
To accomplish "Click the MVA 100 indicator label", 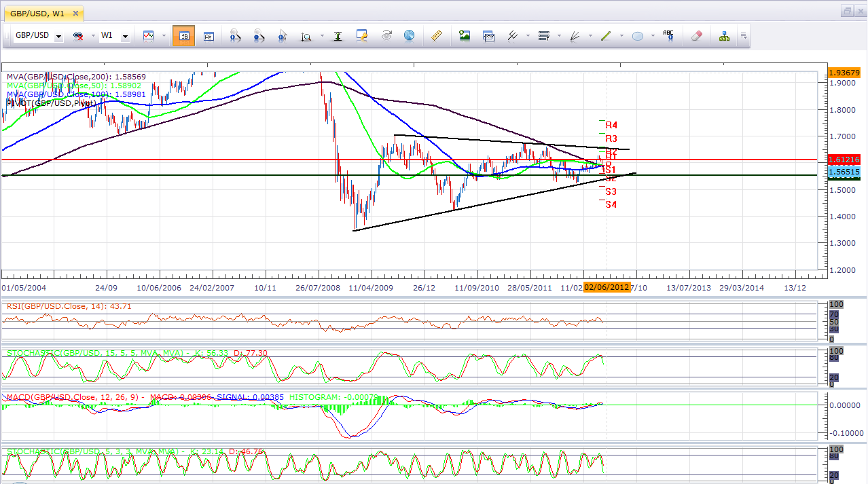I will coord(77,94).
